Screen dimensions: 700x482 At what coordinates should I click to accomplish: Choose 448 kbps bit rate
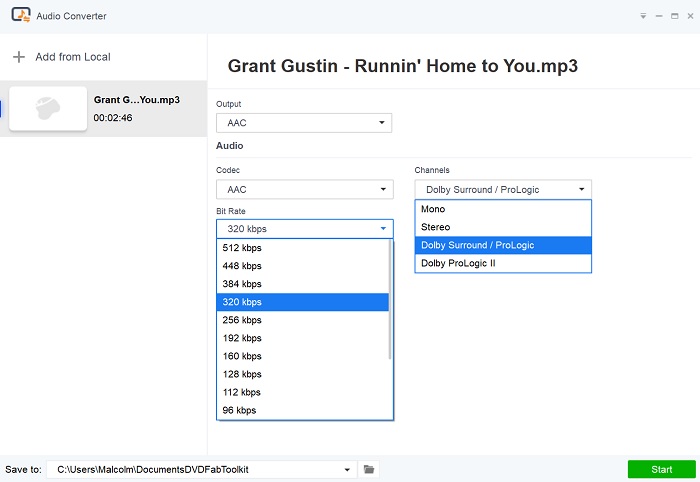(303, 266)
